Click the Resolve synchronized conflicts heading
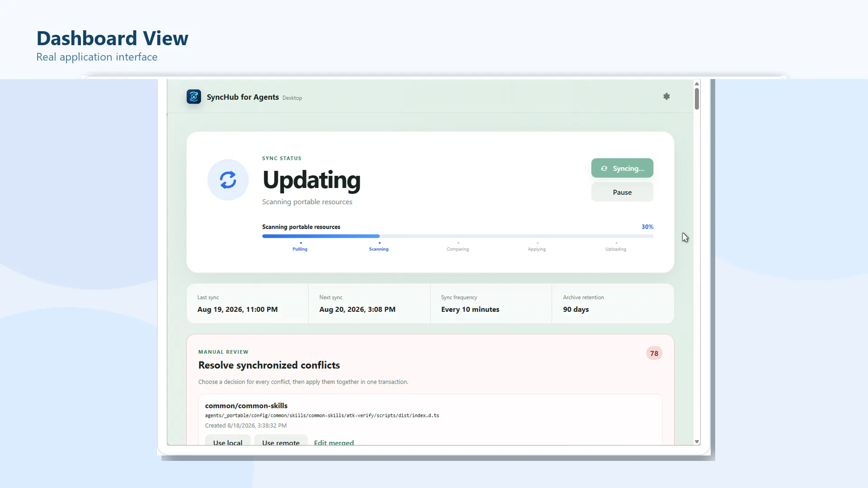 click(x=269, y=365)
